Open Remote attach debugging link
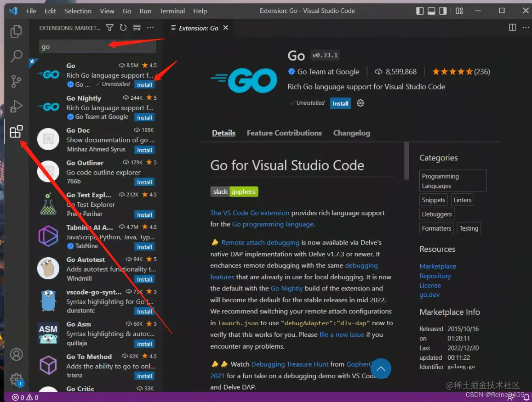Image resolution: width=532 pixels, height=402 pixels. (x=260, y=243)
